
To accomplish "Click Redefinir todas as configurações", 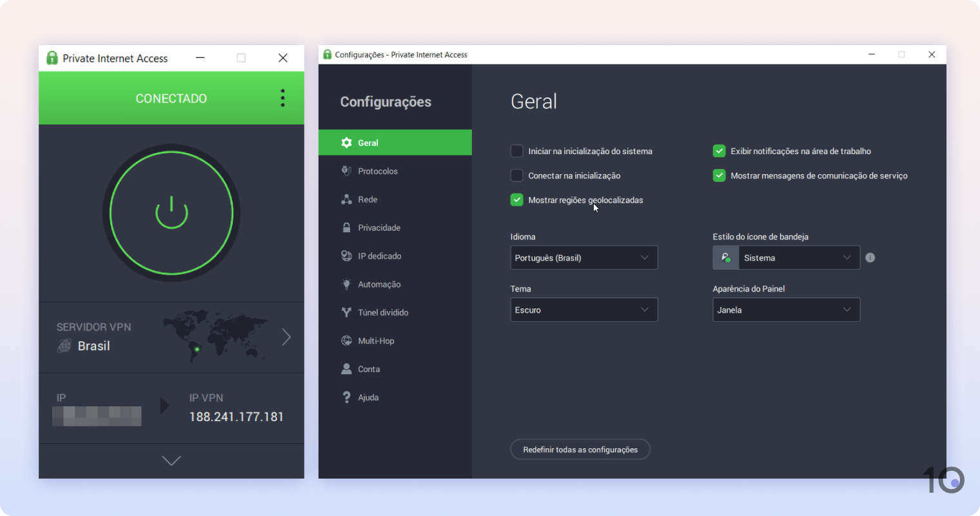I will [x=580, y=449].
